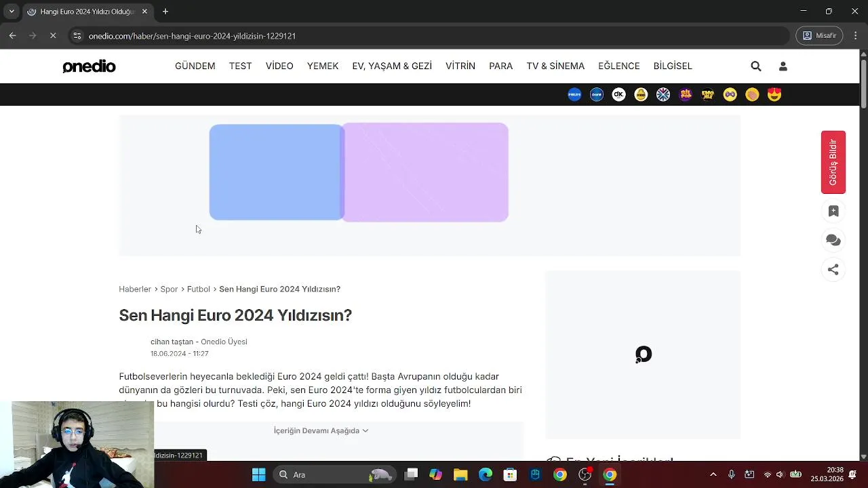
Task: Open clock and date 20:38 panel
Action: (x=826, y=474)
